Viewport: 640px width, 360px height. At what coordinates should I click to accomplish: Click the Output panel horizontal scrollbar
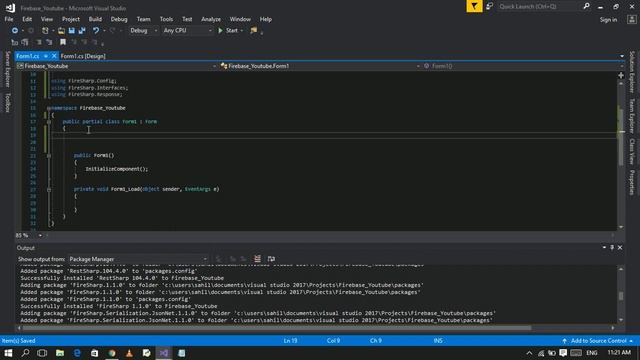[x=277, y=328]
